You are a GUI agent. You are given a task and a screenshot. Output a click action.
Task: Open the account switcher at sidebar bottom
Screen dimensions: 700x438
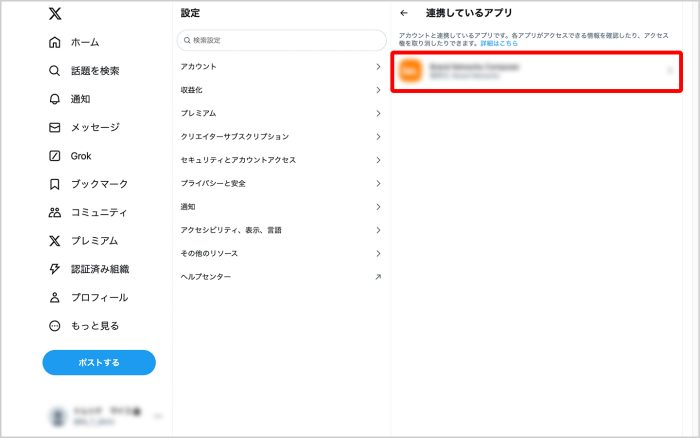click(99, 416)
